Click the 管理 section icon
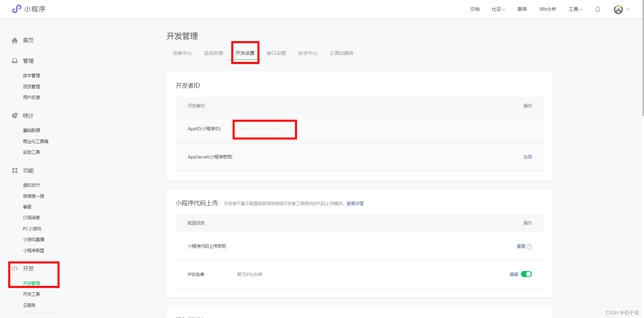The width and height of the screenshot is (644, 318). coord(15,61)
